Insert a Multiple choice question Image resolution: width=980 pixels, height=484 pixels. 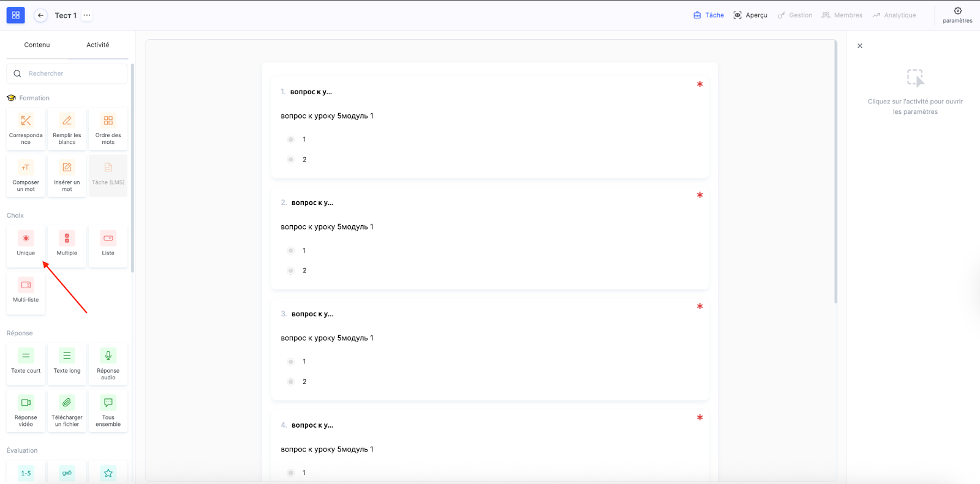point(67,245)
